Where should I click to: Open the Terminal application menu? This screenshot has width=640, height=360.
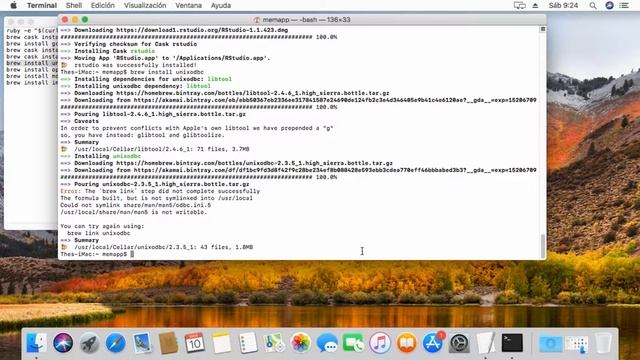42,5
